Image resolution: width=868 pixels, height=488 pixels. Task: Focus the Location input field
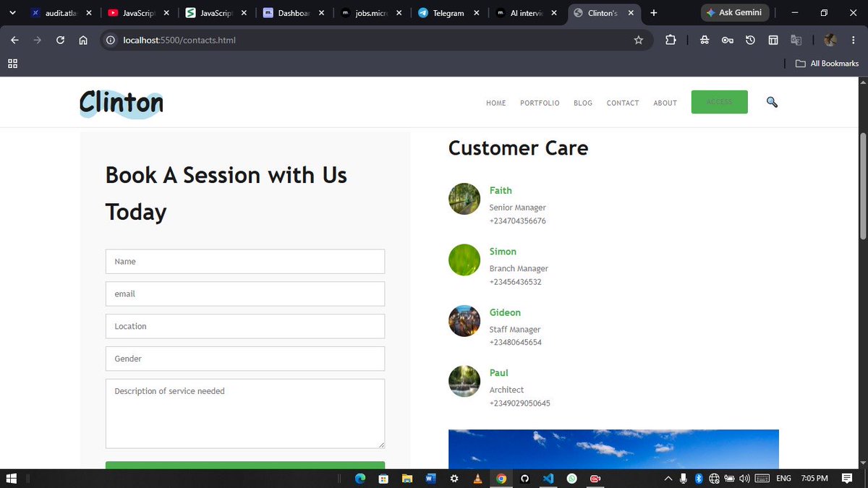pos(244,326)
